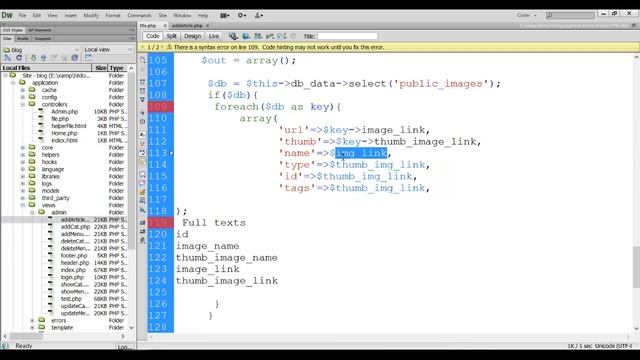Switch to the addArticle.php document tab
Screen dimensions: 640x360
click(187, 26)
